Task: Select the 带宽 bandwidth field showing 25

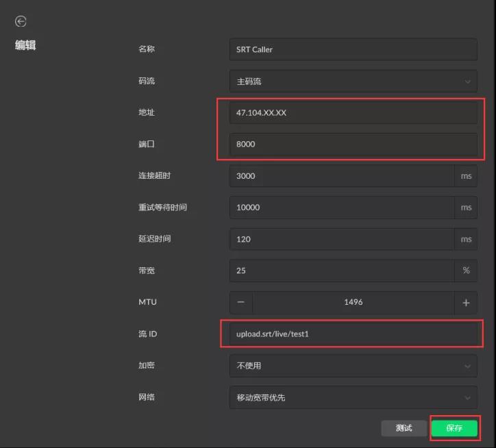Action: pos(341,271)
